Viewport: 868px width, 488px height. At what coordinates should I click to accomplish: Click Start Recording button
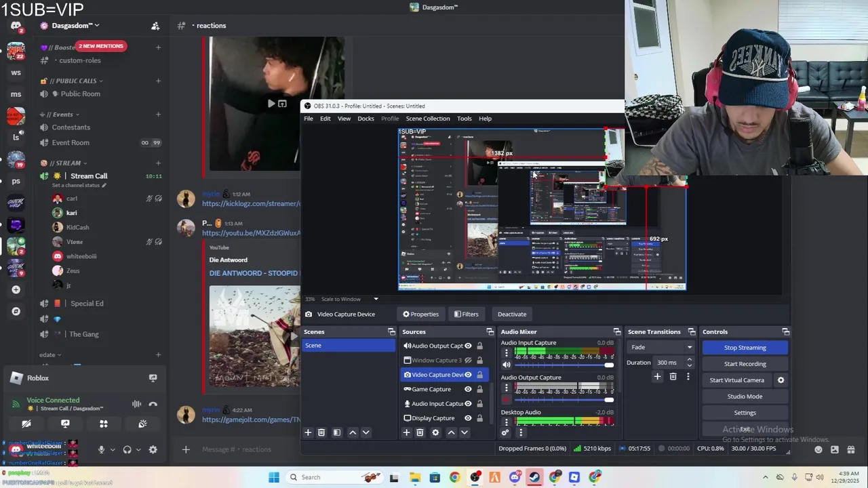coord(745,364)
